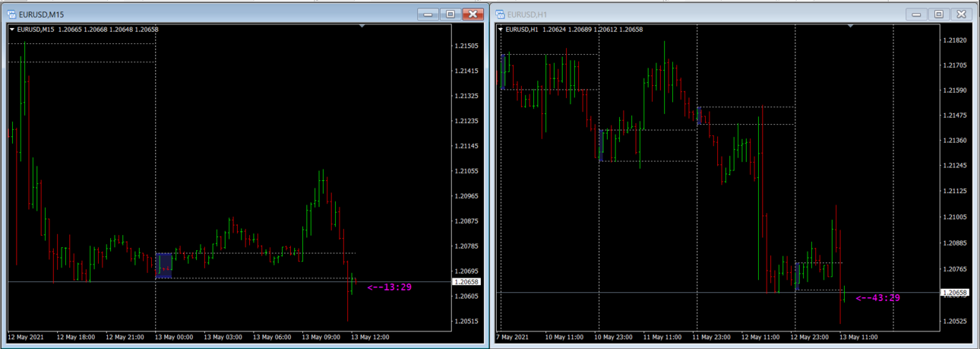Screen dimensions: 980x349
Task: Click current price tag 1.20658 in H1 window
Action: click(x=954, y=292)
